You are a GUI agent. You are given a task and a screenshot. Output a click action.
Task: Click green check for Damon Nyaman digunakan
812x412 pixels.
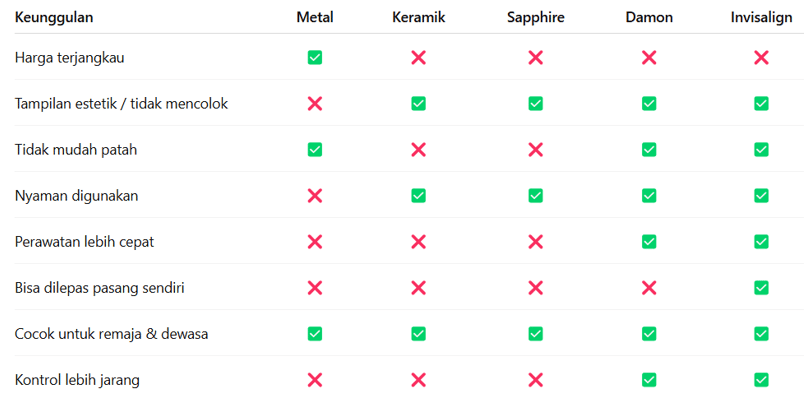[x=649, y=196]
